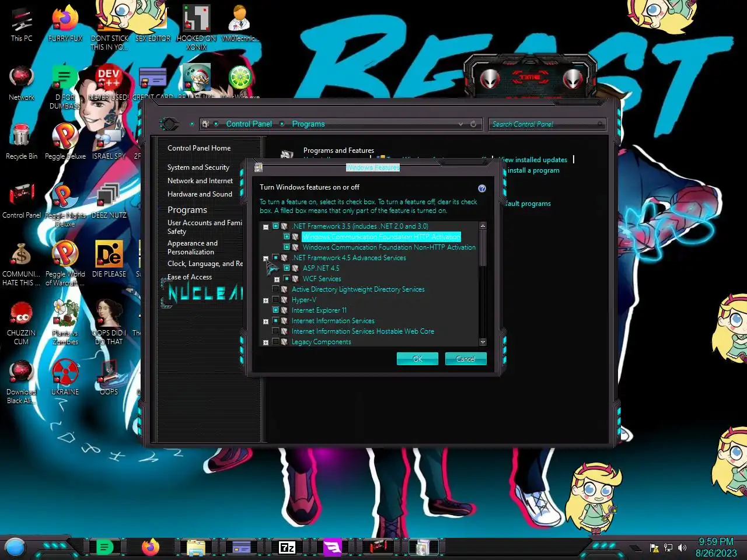Toggle the WCF Services checkbox

point(287,279)
